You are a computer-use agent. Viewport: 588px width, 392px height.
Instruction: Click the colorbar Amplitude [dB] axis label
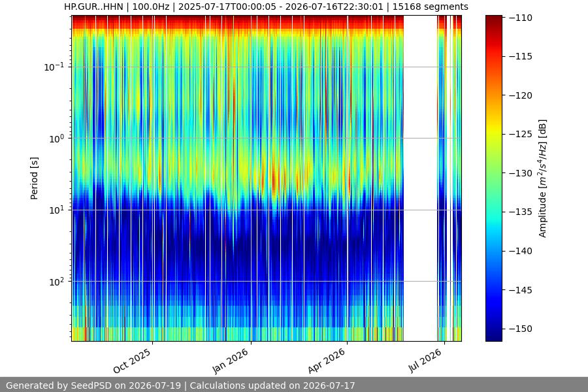coord(543,178)
